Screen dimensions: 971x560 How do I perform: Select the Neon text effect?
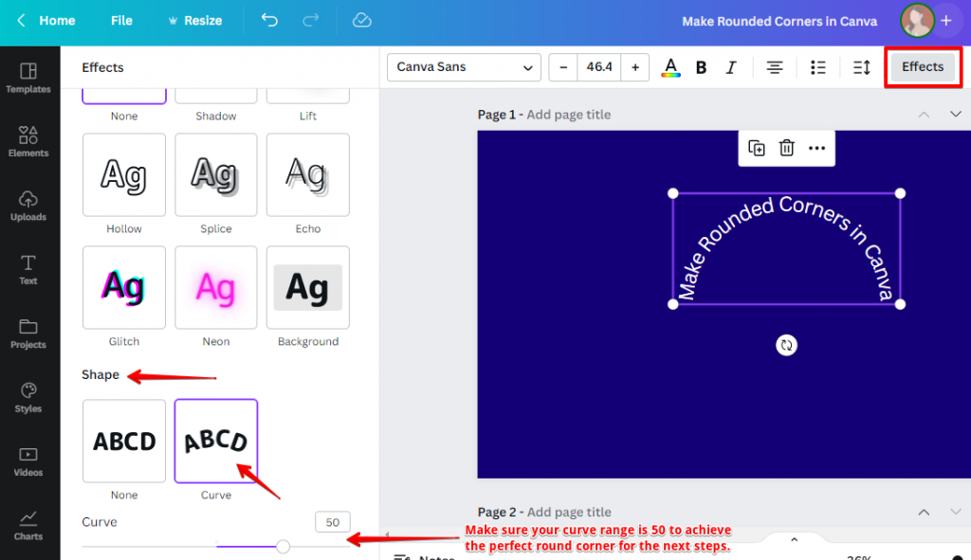pos(215,287)
